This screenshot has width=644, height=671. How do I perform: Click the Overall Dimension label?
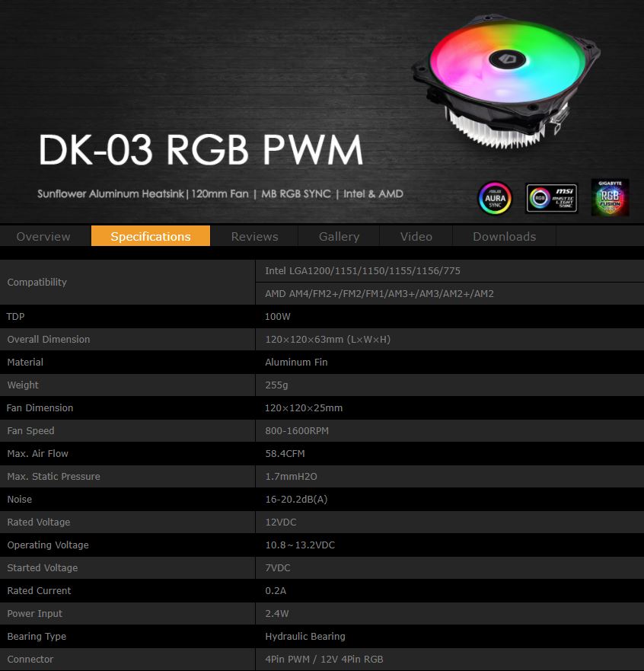click(49, 339)
